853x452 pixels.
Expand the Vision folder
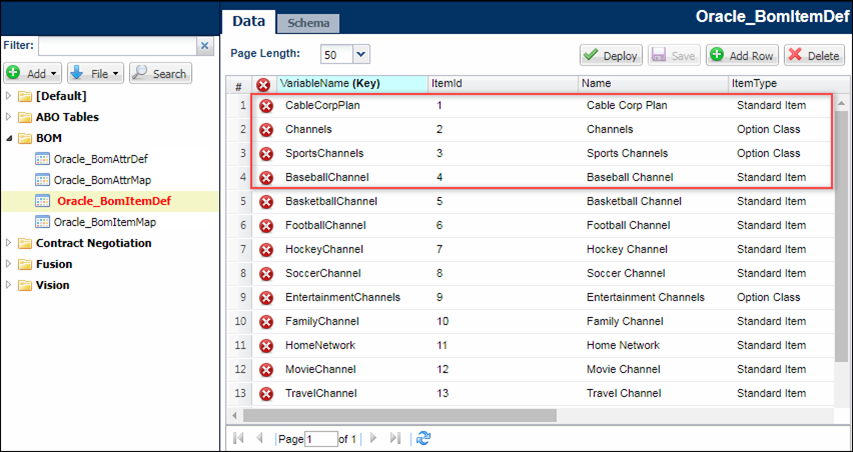(x=8, y=285)
